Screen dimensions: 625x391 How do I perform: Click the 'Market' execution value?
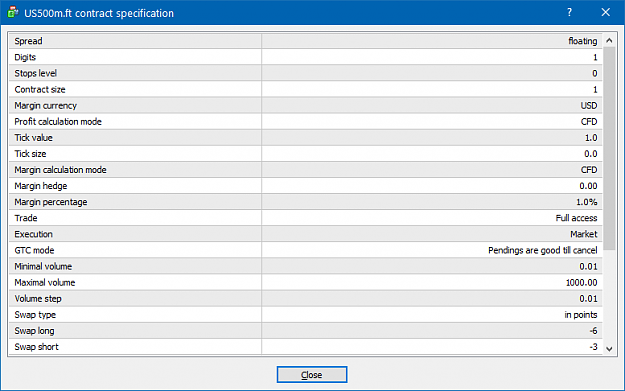point(584,234)
